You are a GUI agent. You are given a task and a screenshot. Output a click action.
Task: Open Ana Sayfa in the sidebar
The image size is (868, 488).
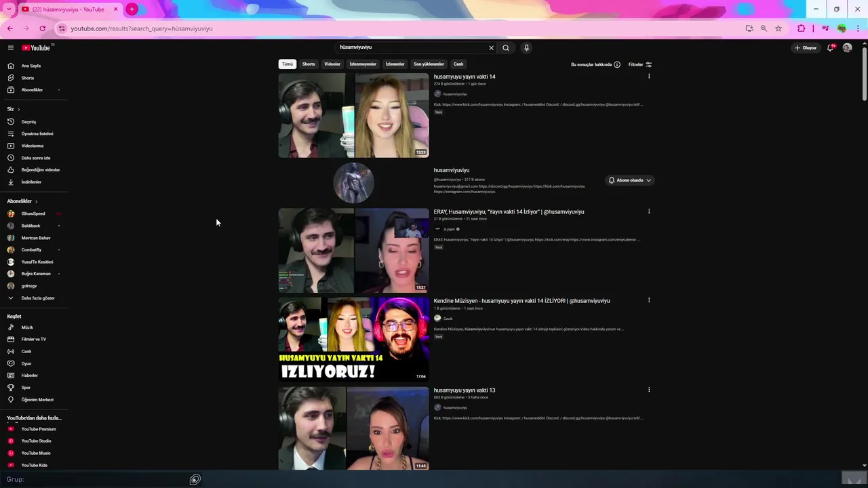pos(34,66)
